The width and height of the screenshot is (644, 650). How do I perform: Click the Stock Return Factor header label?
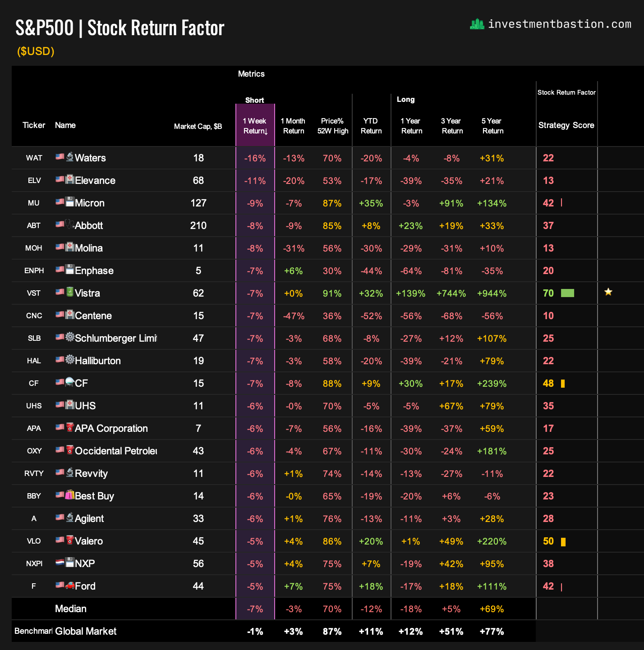[566, 92]
